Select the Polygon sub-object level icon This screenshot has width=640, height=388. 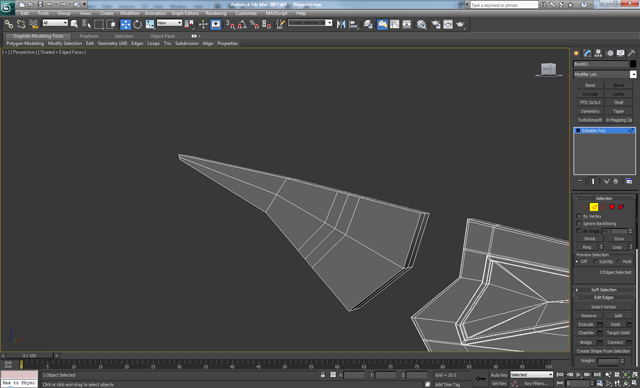612,207
